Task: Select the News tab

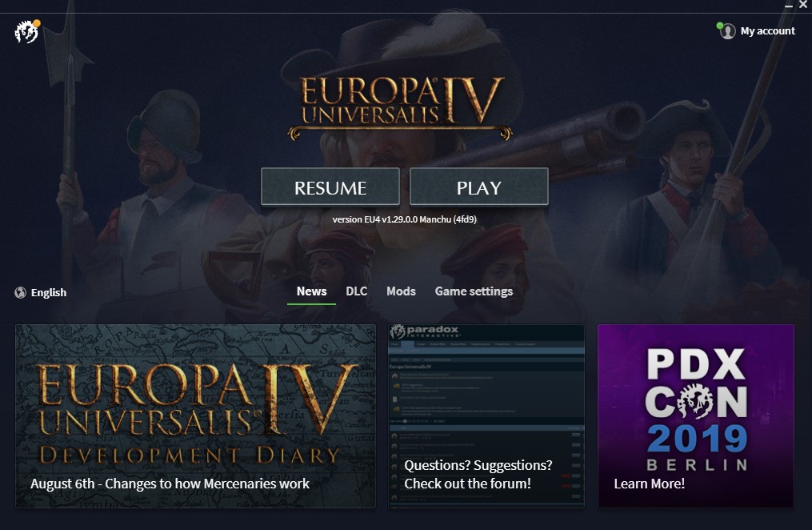Action: (x=311, y=291)
